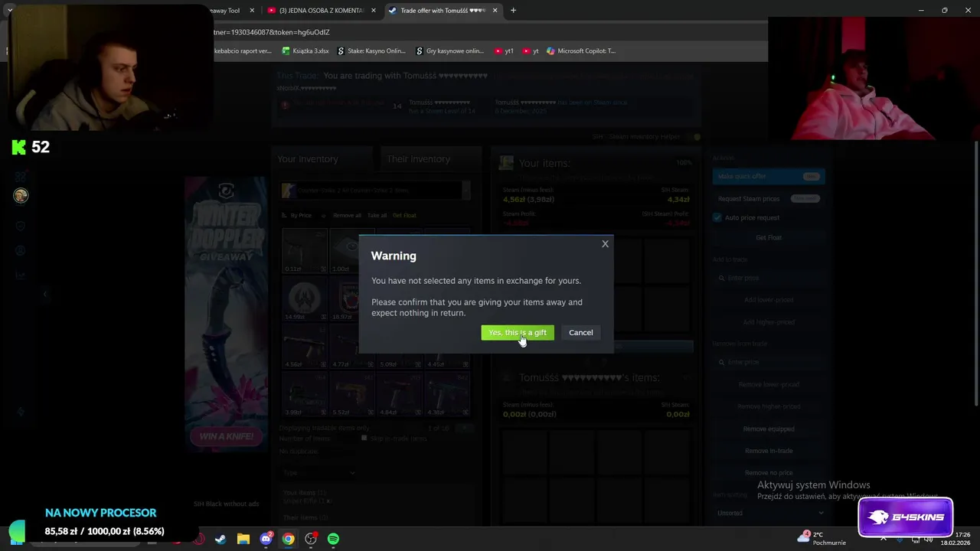This screenshot has width=980, height=551.
Task: Open the Giveaway Tool browser tab
Action: [224, 11]
